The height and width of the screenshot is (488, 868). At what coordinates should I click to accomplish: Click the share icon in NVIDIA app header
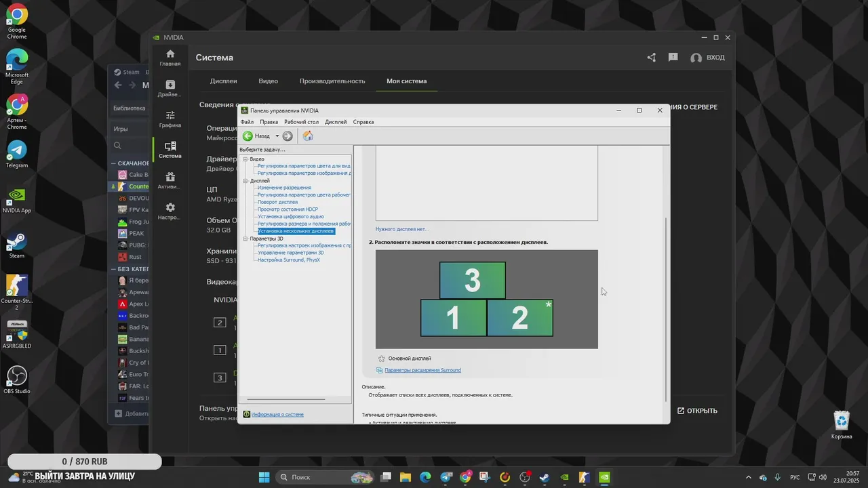[652, 58]
